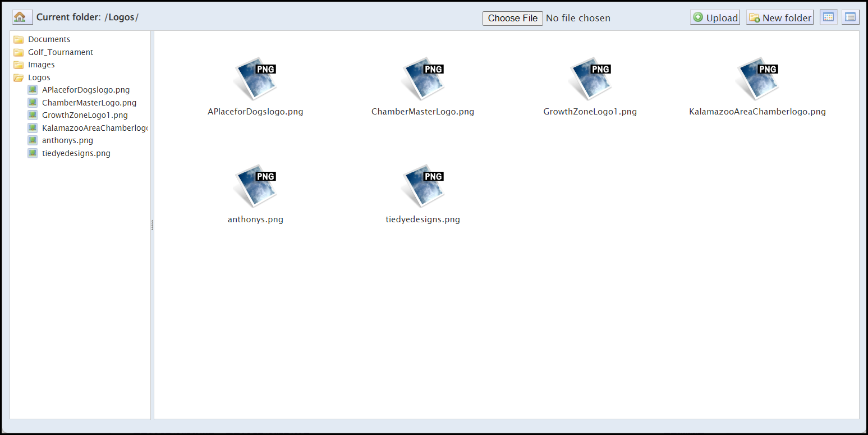Viewport: 868px width, 435px height.
Task: Collapse the Logos folder in sidebar
Action: [39, 77]
